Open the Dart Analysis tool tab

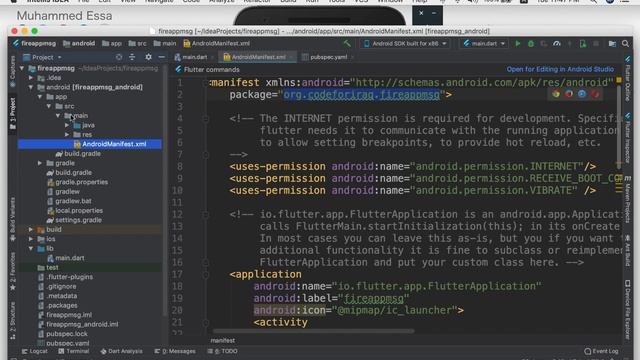coord(122,351)
